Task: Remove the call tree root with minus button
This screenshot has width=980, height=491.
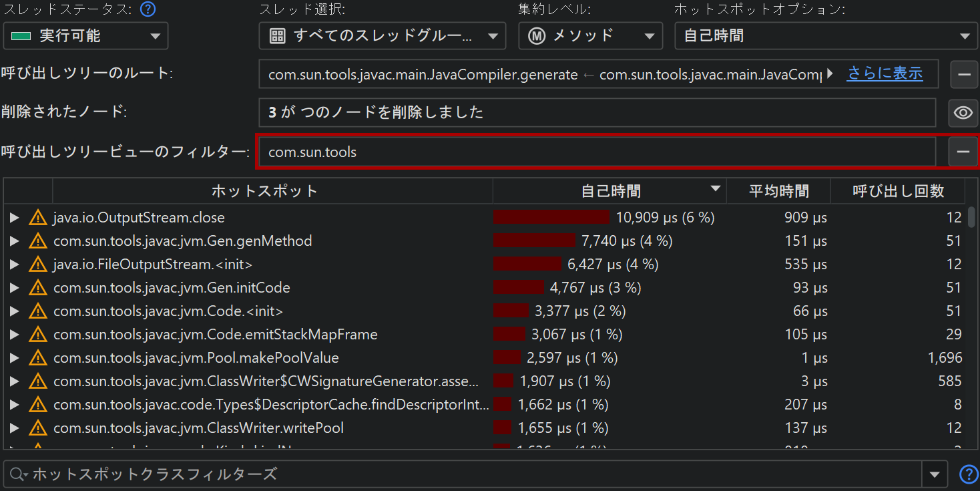Action: (963, 74)
